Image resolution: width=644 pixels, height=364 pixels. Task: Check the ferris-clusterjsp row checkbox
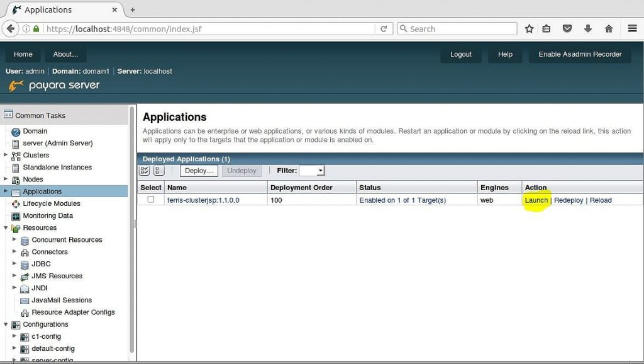tap(151, 200)
